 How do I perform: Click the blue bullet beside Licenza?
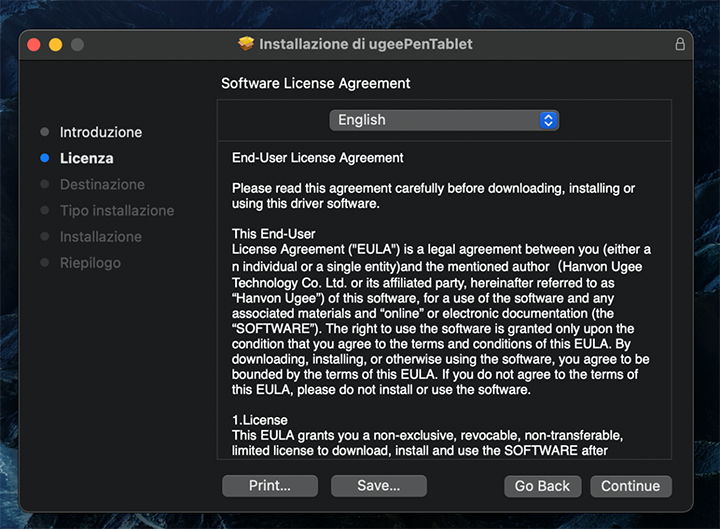coord(44,158)
